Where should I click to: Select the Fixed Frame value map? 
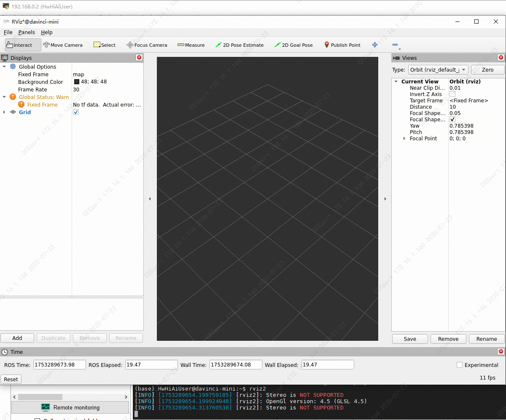[78, 74]
